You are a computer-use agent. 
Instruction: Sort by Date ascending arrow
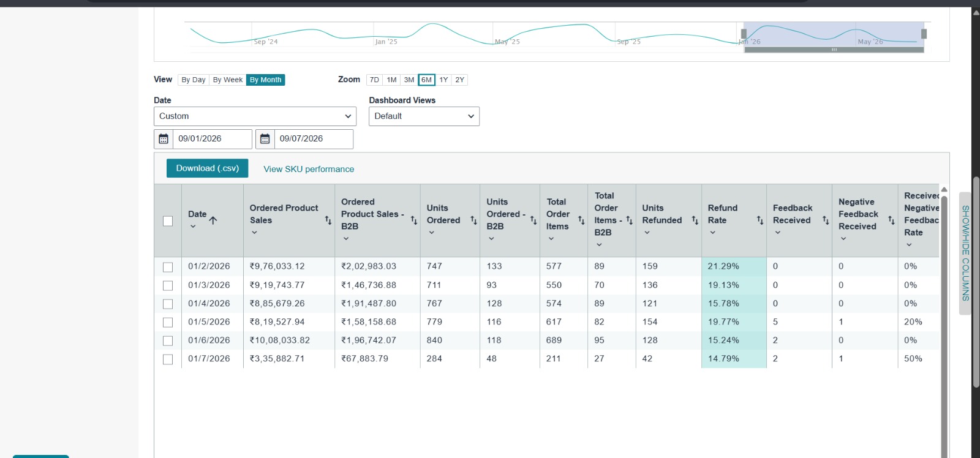(213, 220)
